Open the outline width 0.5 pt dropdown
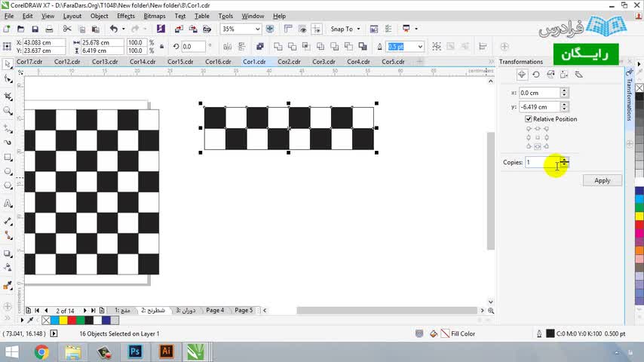644x362 pixels. point(420,47)
